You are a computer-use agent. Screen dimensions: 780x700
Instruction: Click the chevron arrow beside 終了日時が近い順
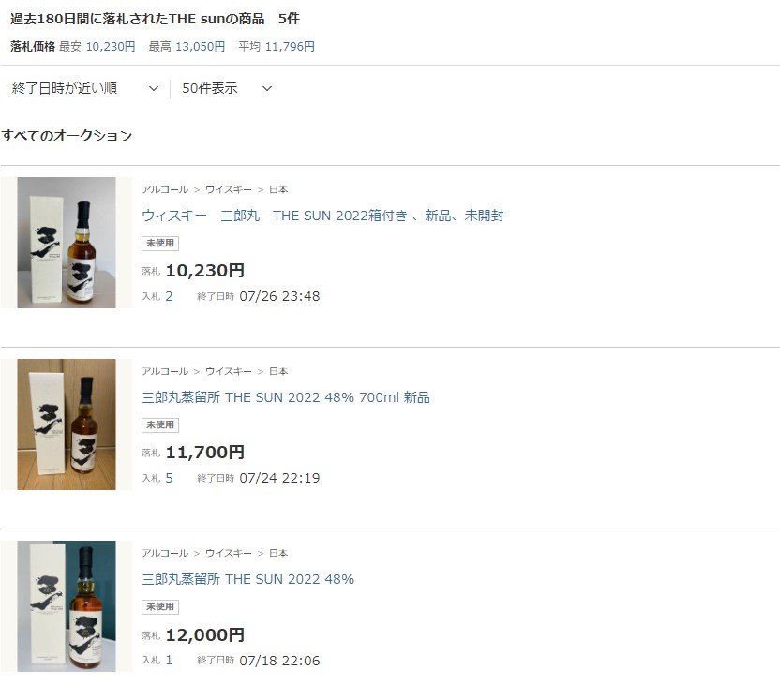pyautogui.click(x=154, y=88)
